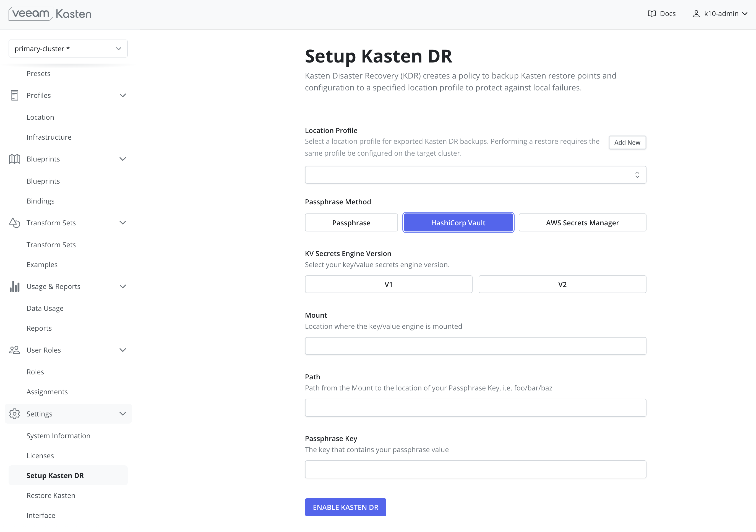Open System Information settings
Image resolution: width=756 pixels, height=532 pixels.
coord(58,435)
